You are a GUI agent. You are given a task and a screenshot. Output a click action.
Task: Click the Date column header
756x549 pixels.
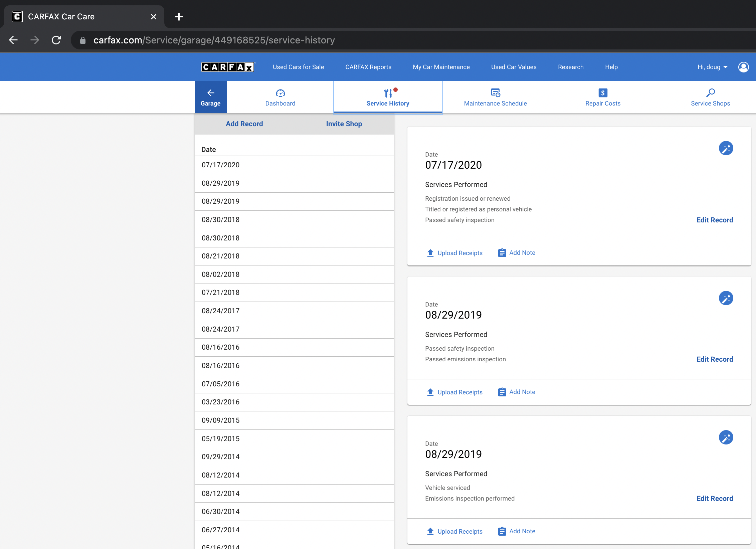click(208, 150)
